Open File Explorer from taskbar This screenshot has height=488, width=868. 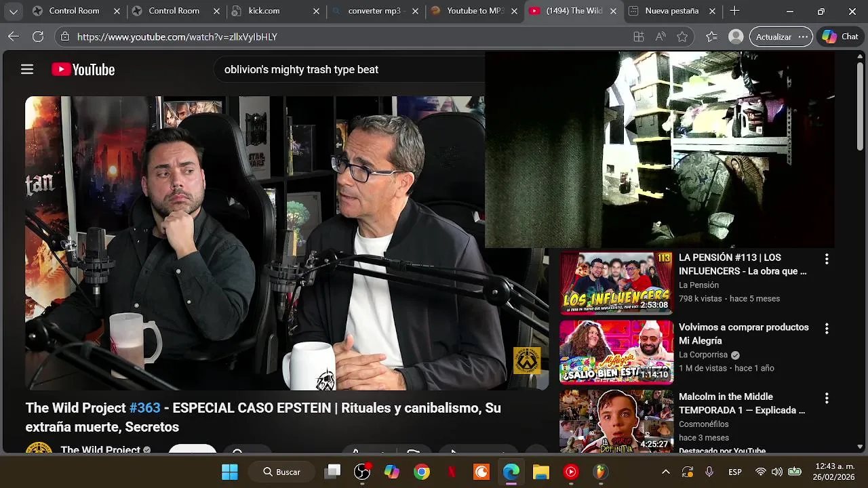coord(541,472)
